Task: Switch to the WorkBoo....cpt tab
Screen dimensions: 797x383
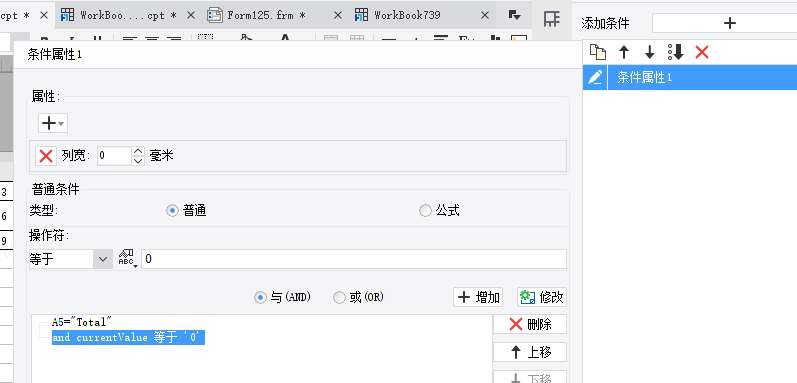Action: (119, 15)
